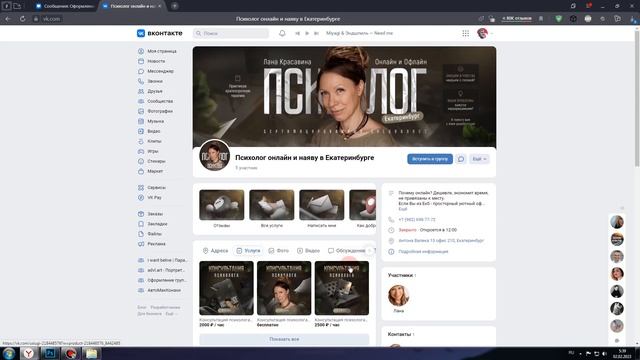Open the notifications bell icon
The width and height of the screenshot is (640, 360).
pyautogui.click(x=282, y=33)
